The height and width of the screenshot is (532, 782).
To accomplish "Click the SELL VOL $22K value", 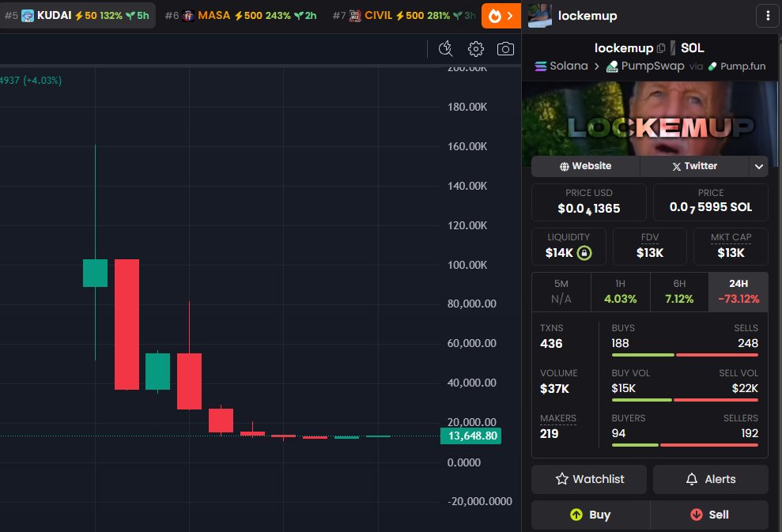I will [745, 388].
